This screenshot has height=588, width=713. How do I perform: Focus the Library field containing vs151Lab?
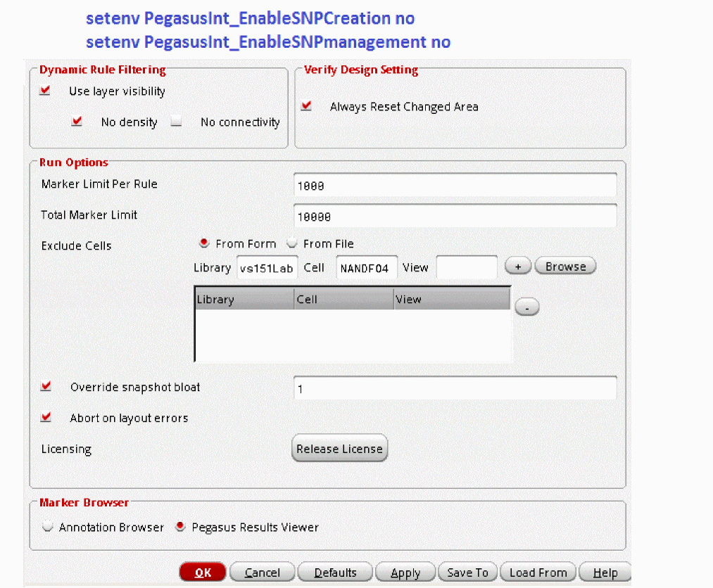click(x=267, y=268)
